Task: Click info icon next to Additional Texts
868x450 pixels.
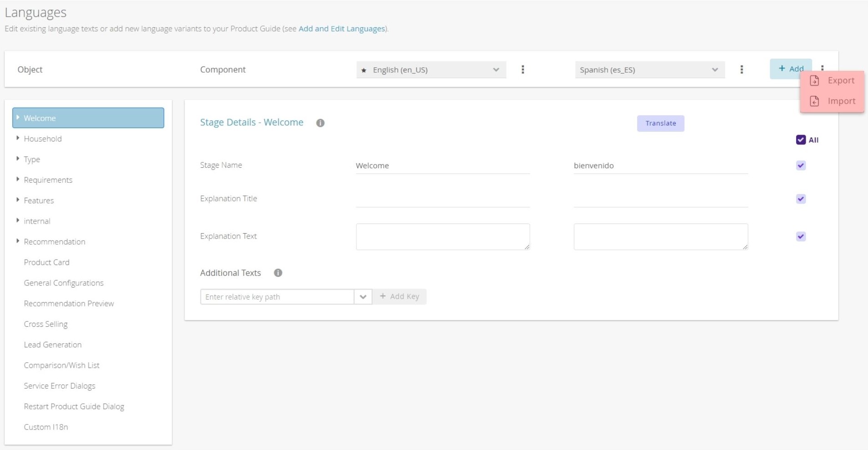Action: 278,273
